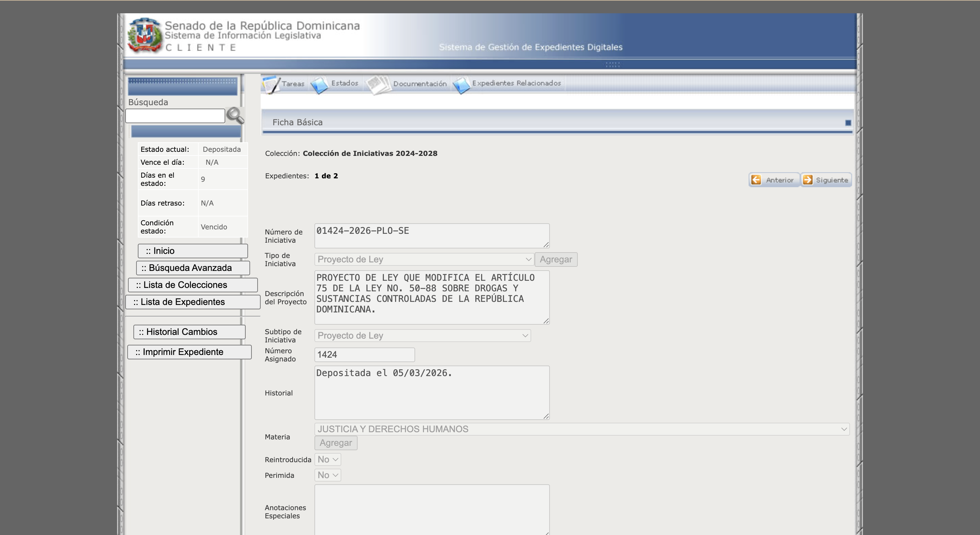980x535 pixels.
Task: Expand the Subtipo de Iniciativa dropdown
Action: pos(422,336)
